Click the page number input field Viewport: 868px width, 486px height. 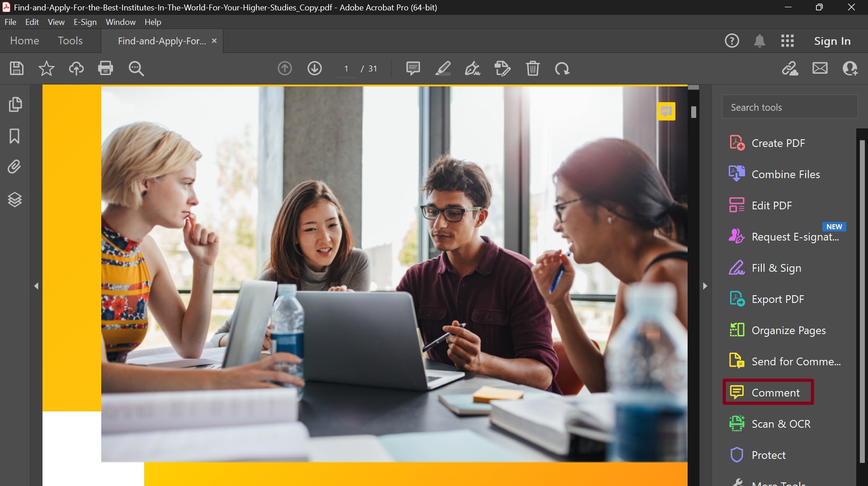[346, 69]
